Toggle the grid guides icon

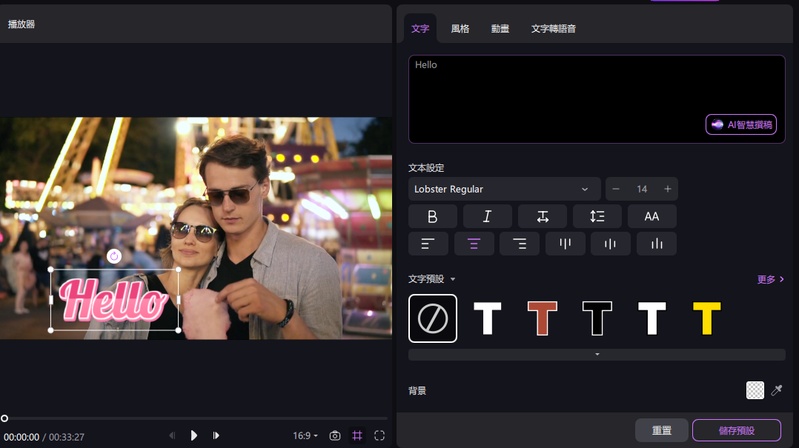[x=357, y=436]
